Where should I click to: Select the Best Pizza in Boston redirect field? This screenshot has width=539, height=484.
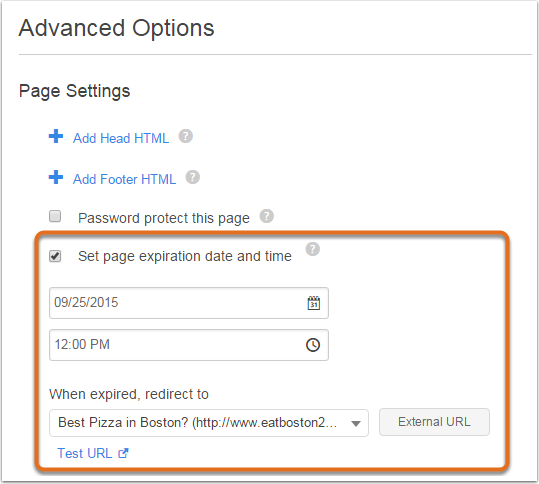(x=209, y=422)
